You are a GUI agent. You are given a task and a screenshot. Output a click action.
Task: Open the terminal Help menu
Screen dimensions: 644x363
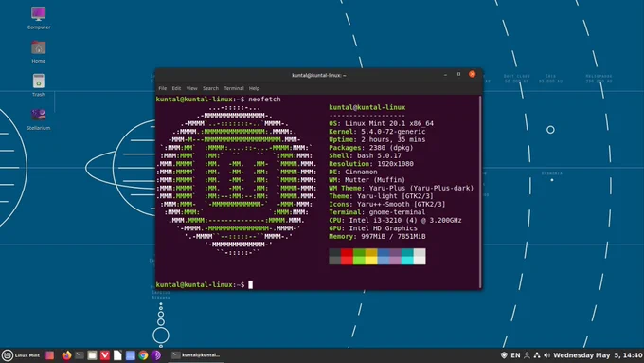point(254,88)
